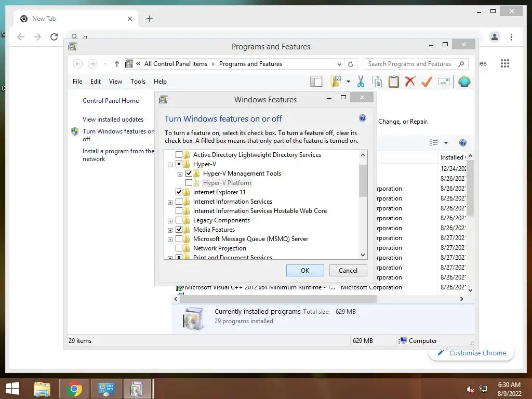Click the red X Delete toolbar icon

[x=410, y=82]
